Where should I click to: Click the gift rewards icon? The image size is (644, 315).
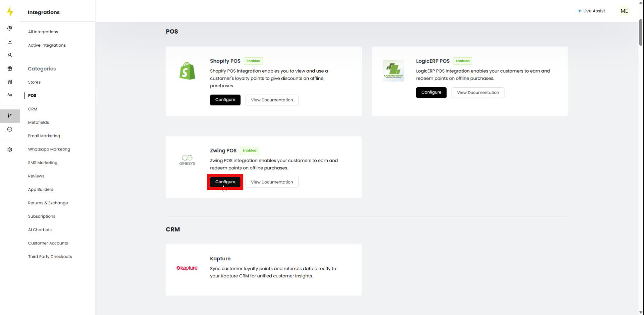[x=10, y=69]
